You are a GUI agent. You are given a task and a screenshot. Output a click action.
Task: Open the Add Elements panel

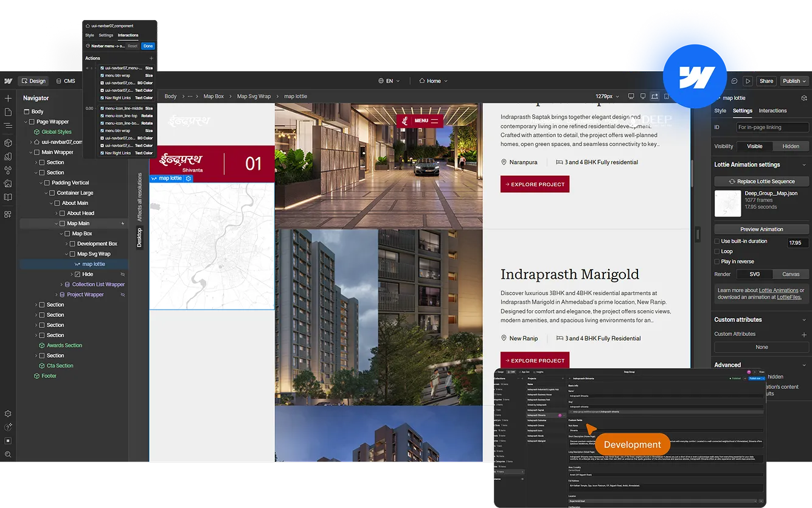8,99
